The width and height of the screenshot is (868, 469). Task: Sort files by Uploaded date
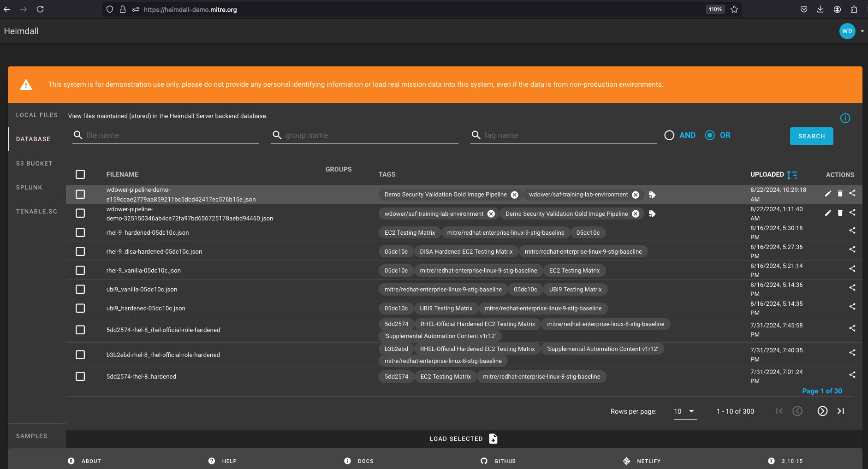click(792, 175)
